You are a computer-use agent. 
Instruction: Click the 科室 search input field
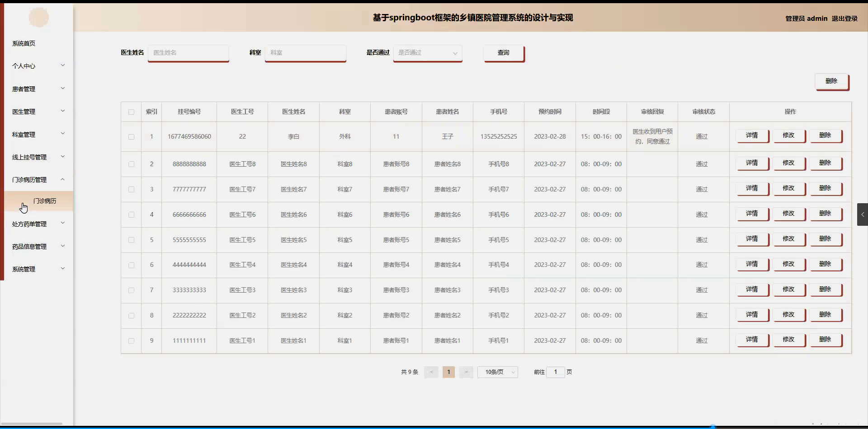coord(306,53)
